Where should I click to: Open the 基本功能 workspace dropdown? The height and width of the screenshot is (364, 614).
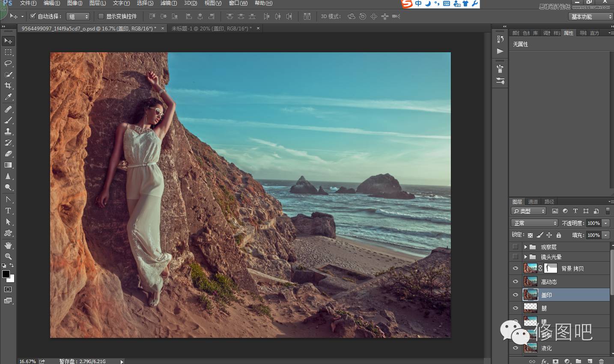pyautogui.click(x=591, y=16)
